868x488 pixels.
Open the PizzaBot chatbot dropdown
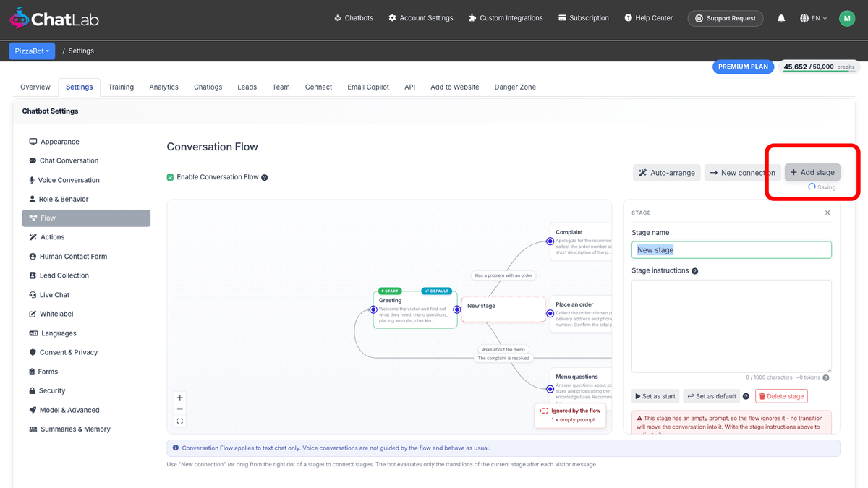pos(33,51)
